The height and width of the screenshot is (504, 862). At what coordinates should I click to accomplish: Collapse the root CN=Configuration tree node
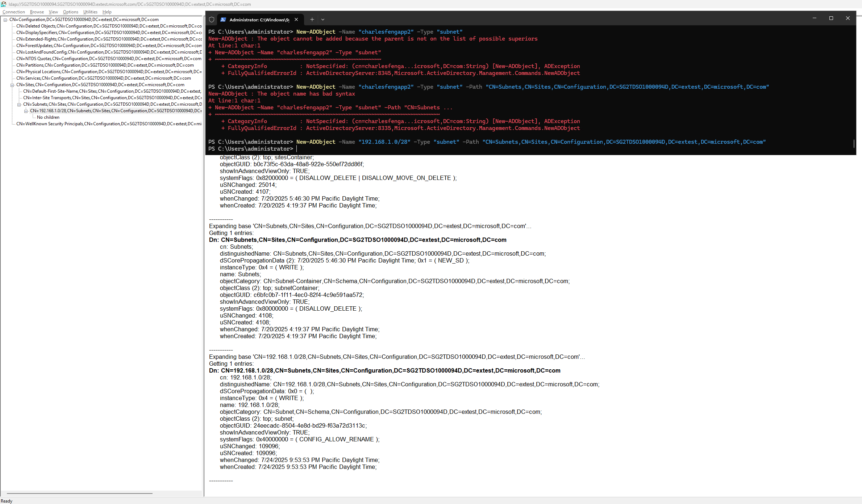tap(5, 20)
